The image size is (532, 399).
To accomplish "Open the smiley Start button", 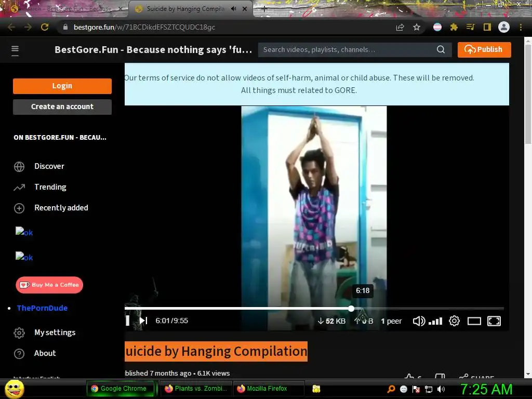I will pyautogui.click(x=14, y=389).
